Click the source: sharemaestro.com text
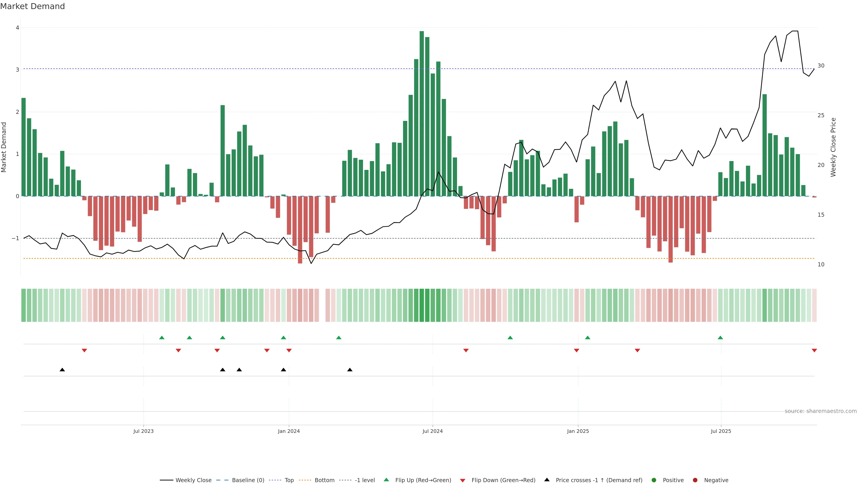 coord(821,411)
